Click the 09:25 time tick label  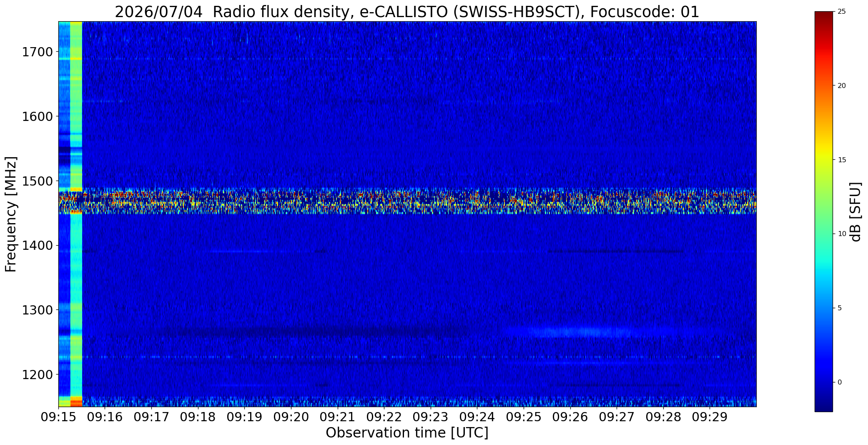pos(524,417)
